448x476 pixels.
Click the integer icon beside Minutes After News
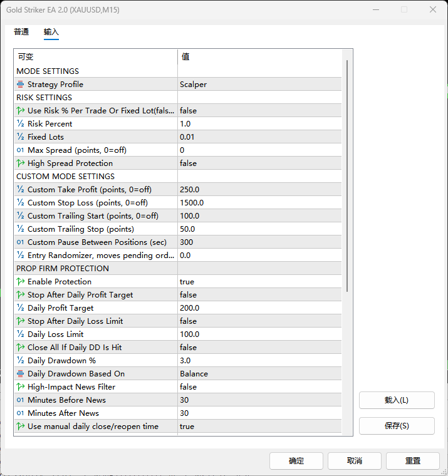tap(20, 413)
